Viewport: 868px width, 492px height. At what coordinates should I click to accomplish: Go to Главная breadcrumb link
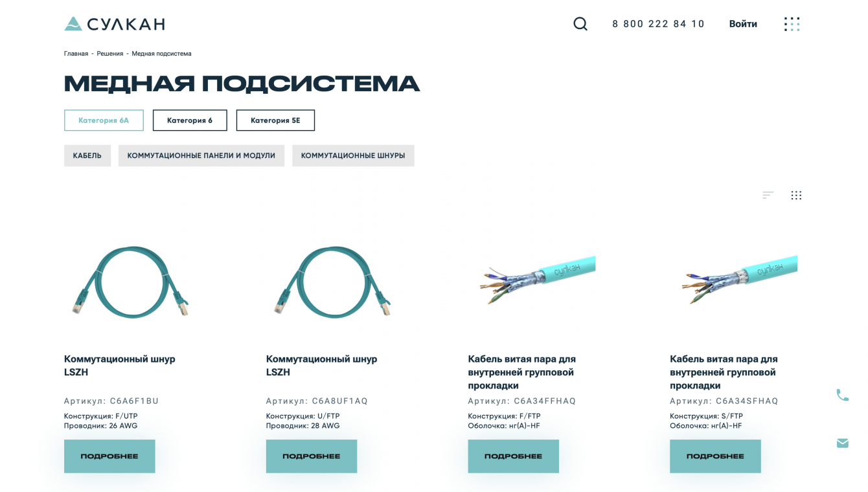click(76, 54)
